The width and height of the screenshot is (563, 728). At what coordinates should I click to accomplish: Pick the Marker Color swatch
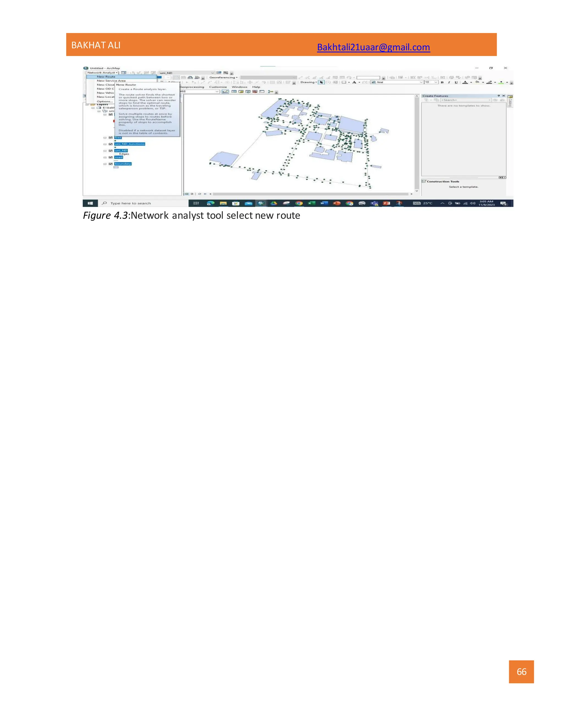tap(501, 82)
